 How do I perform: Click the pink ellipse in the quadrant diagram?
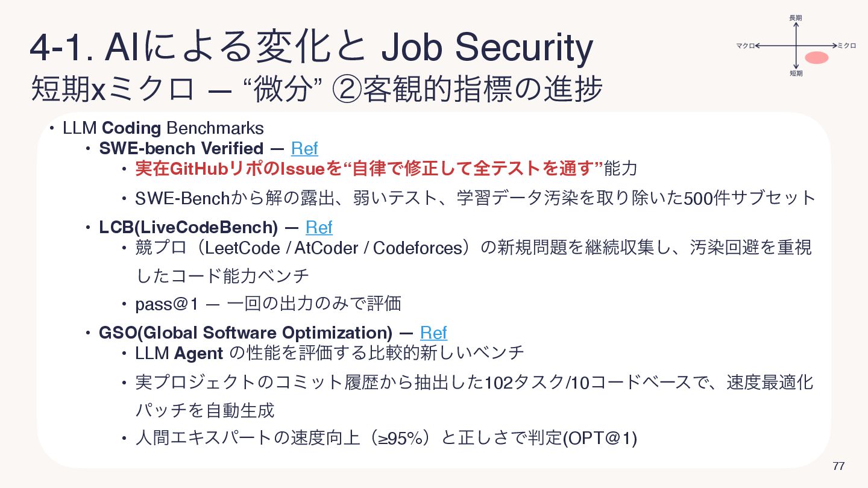(x=817, y=58)
